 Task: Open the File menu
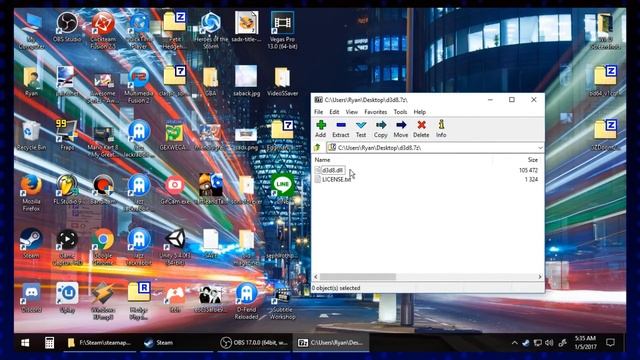pos(318,112)
